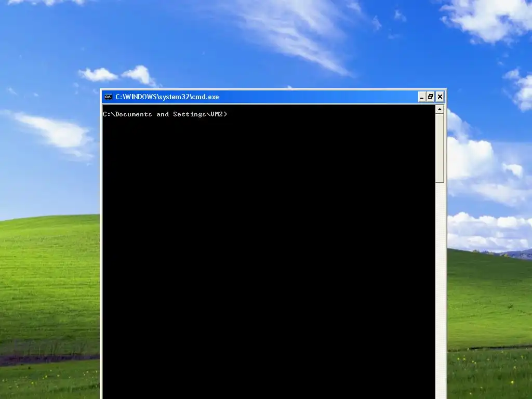532x399 pixels.
Task: Open the cmd.exe system menu icon
Action: point(108,97)
